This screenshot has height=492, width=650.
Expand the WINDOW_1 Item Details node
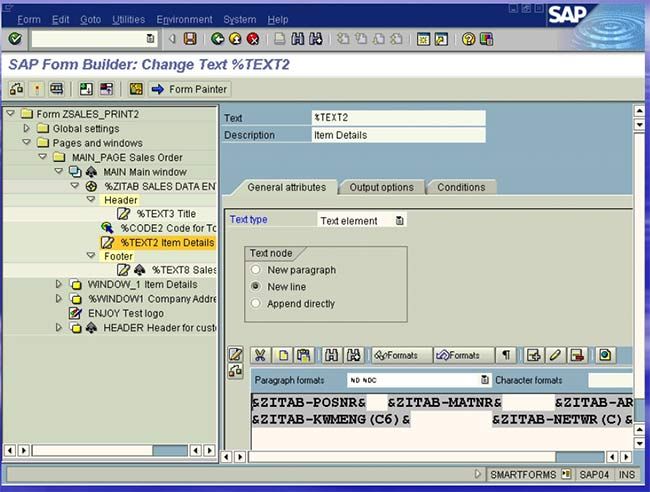click(x=59, y=284)
